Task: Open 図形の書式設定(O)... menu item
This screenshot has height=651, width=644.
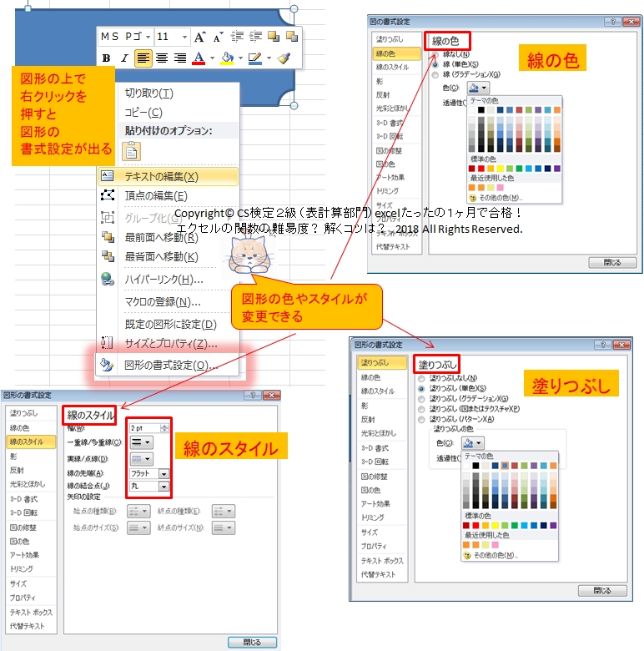Action: coord(168,365)
